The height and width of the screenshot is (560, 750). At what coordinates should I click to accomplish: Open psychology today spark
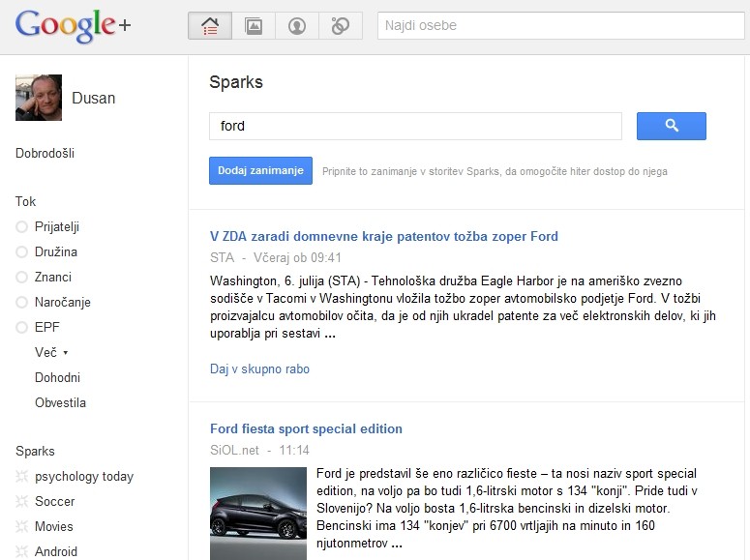coord(84,476)
